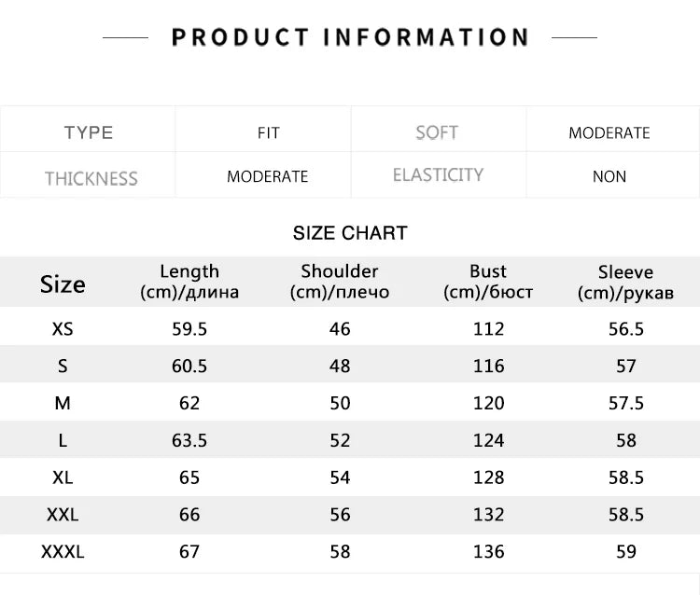
Task: Click the SOFT label cell
Action: click(437, 132)
